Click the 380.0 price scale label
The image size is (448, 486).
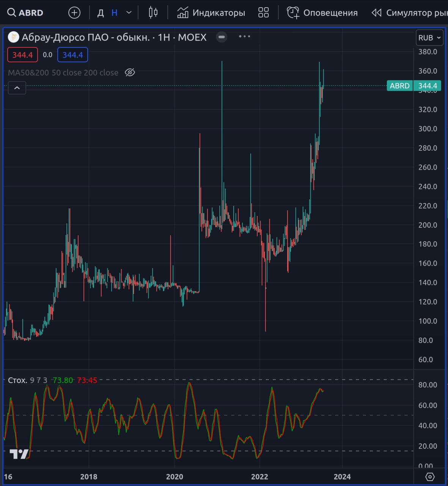(x=428, y=52)
